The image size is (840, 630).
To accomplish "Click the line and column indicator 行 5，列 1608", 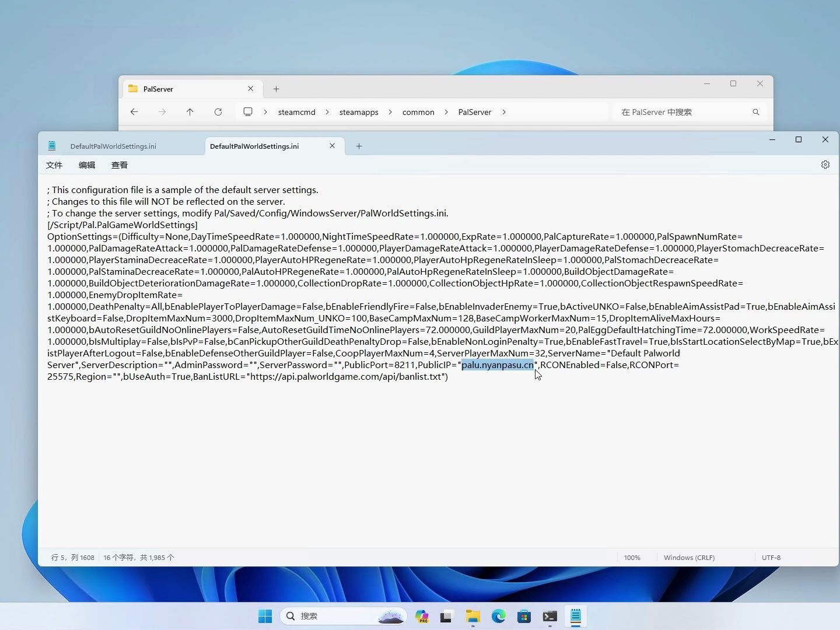I will tap(73, 558).
